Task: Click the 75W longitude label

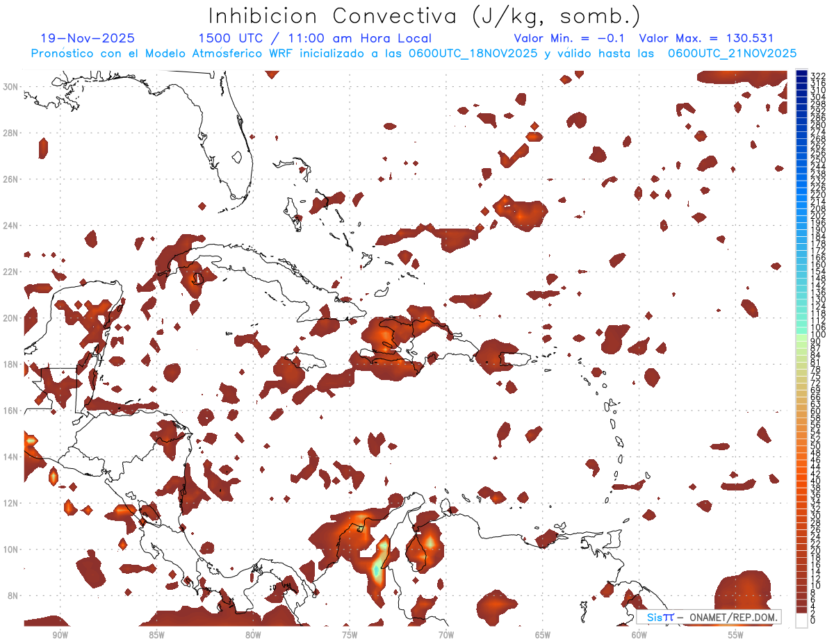Action: point(350,636)
